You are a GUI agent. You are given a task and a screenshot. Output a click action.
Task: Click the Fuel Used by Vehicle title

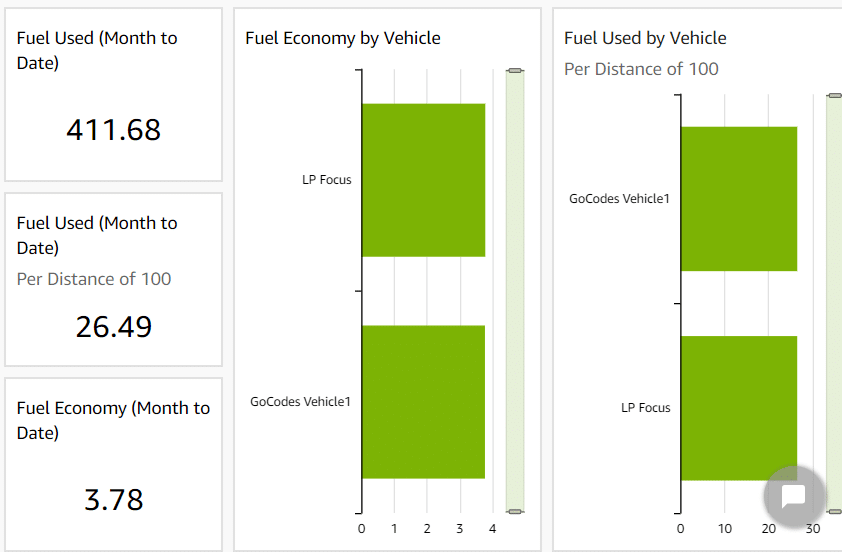tap(645, 38)
